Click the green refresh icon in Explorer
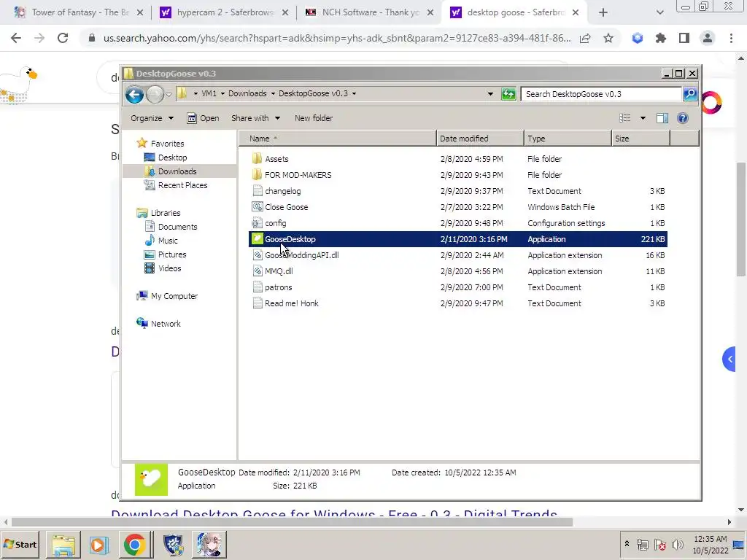 [508, 94]
